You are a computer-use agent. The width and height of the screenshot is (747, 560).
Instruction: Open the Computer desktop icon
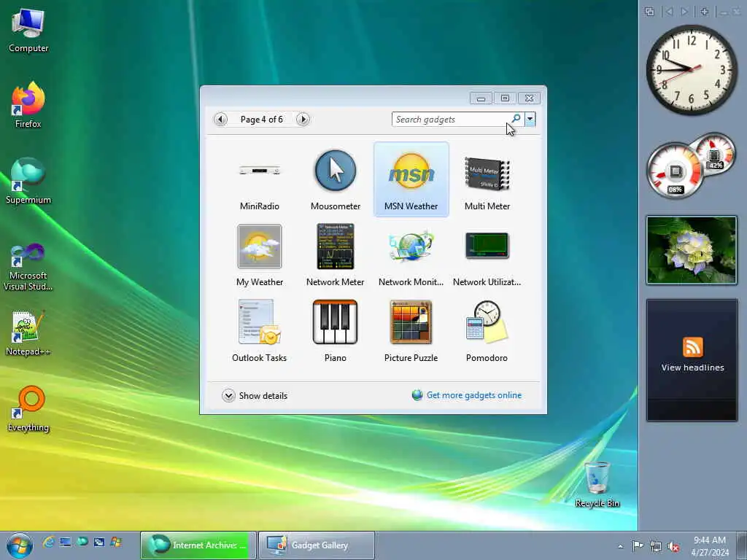point(28,31)
